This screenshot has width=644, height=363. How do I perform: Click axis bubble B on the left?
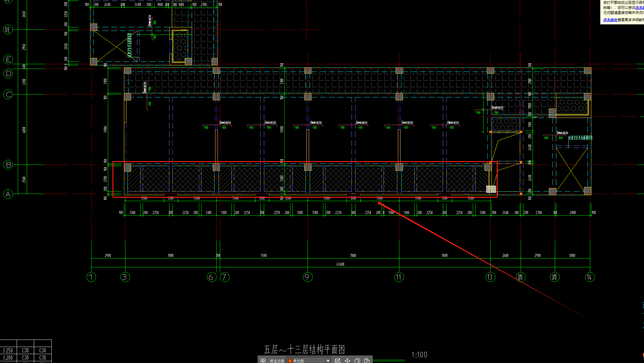coord(8,165)
